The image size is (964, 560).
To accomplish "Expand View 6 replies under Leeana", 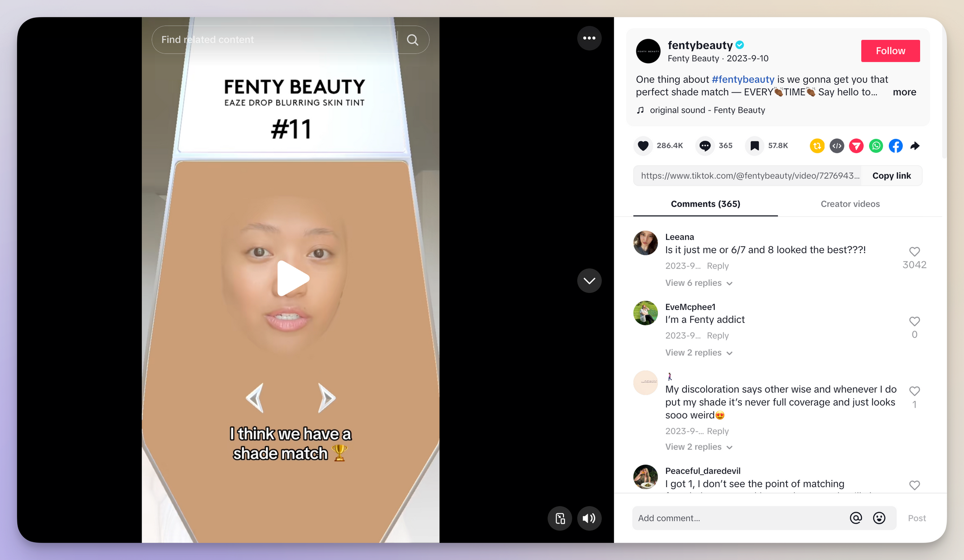I will click(x=698, y=283).
